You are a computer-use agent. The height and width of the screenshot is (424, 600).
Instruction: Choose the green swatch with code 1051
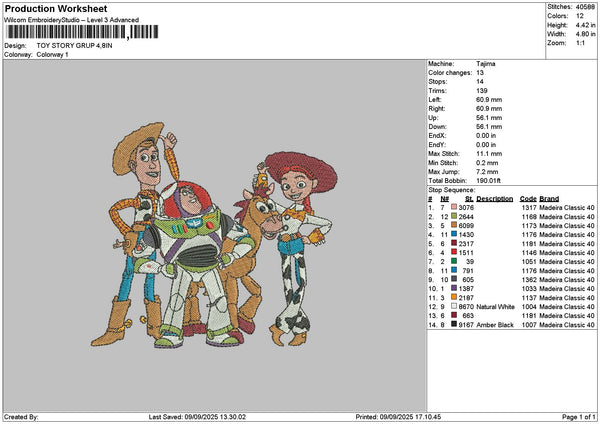[454, 261]
